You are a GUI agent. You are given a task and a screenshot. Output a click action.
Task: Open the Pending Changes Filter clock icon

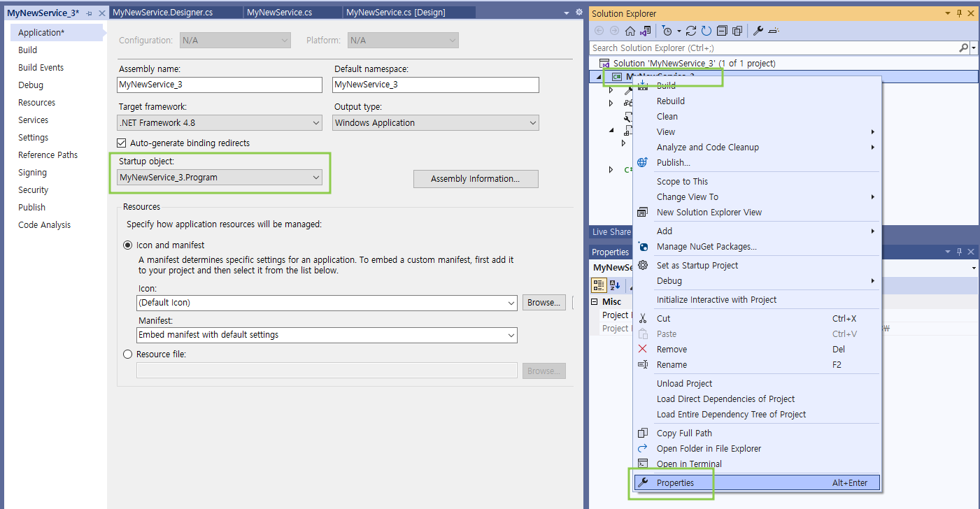click(x=667, y=31)
